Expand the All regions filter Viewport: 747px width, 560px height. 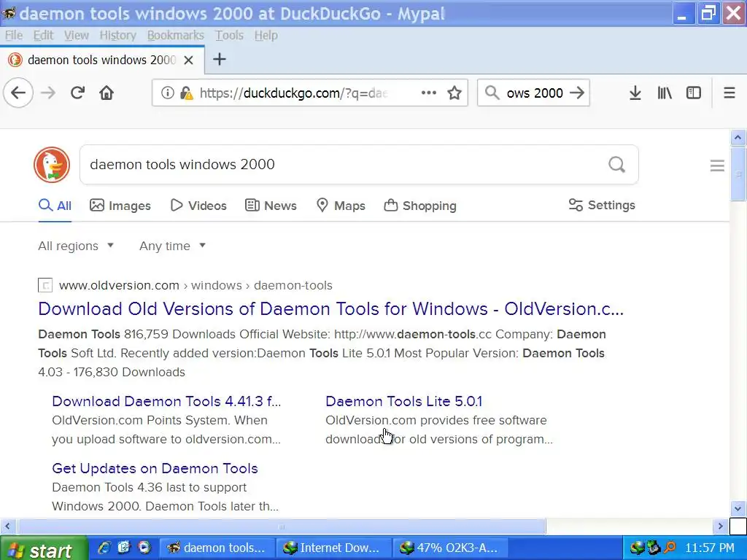click(x=76, y=246)
